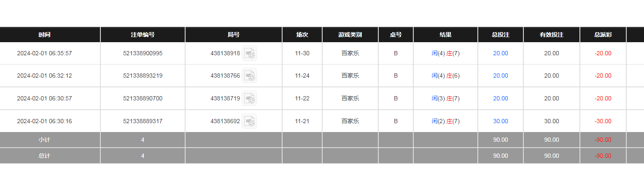The height and width of the screenshot is (178, 644).
Task: Select bet number 521338900995
Action: [143, 53]
